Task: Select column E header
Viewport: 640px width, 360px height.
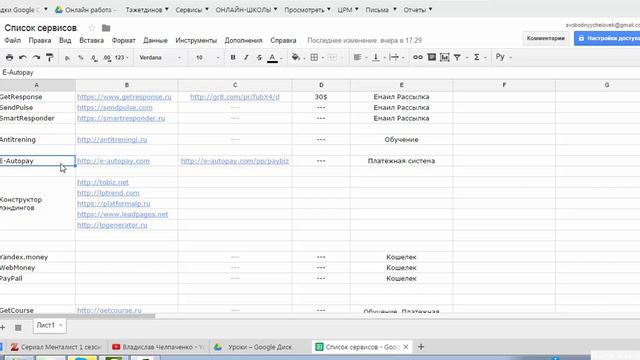Action: pyautogui.click(x=401, y=85)
